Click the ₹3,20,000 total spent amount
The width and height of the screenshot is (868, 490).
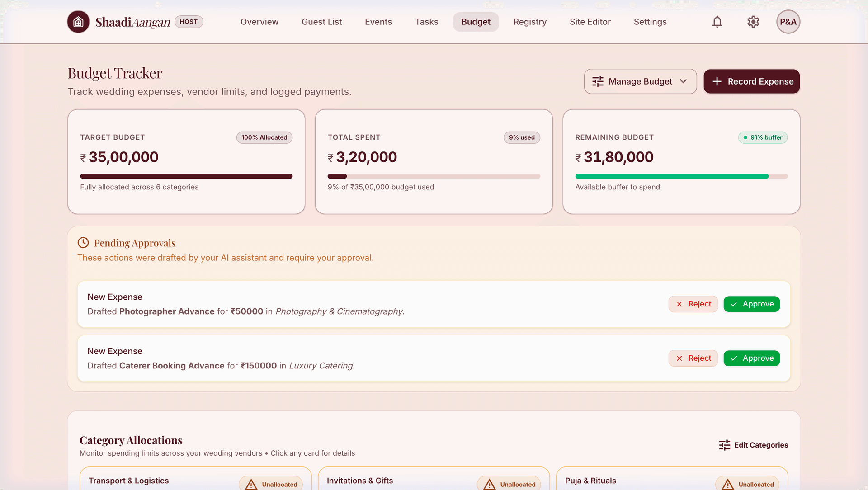pos(362,157)
